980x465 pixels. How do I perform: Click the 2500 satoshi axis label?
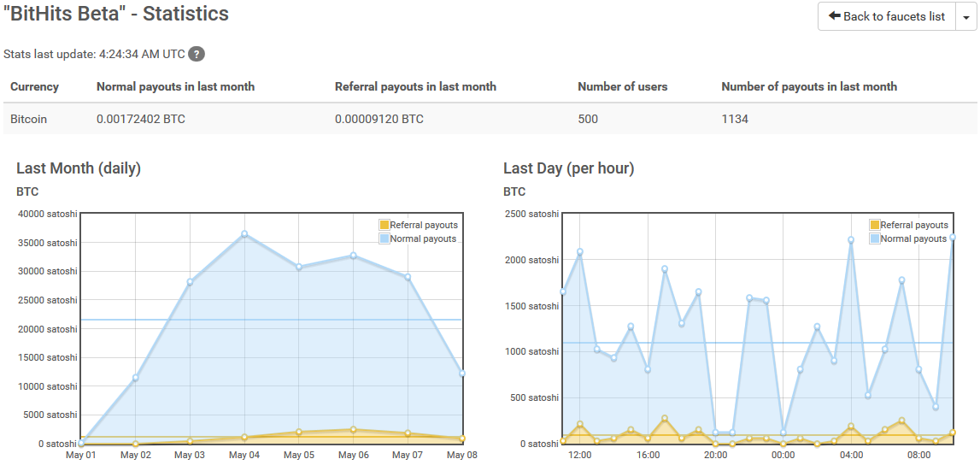[532, 215]
